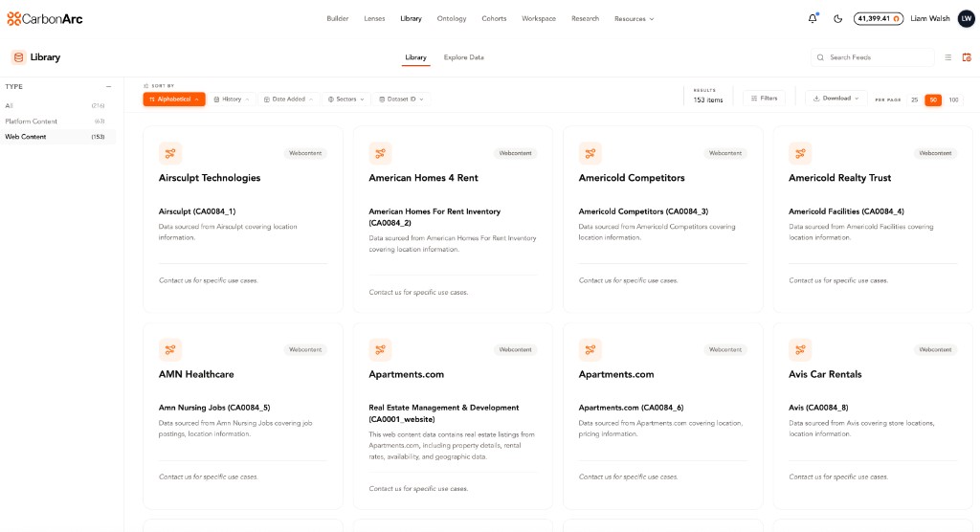Image resolution: width=980 pixels, height=532 pixels.
Task: Go to the Lenses menu
Action: (x=374, y=19)
